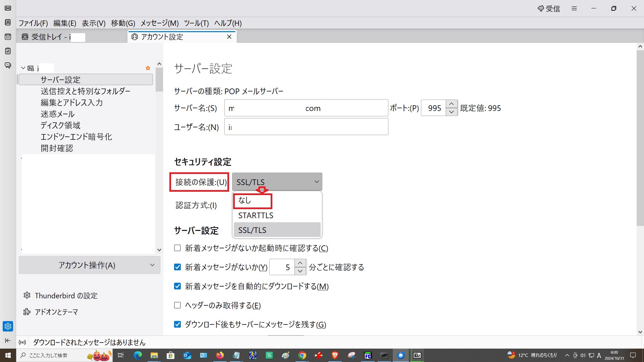Viewport: 644px width, 362px height.
Task: Open the Tasks space icon
Action: click(x=8, y=51)
